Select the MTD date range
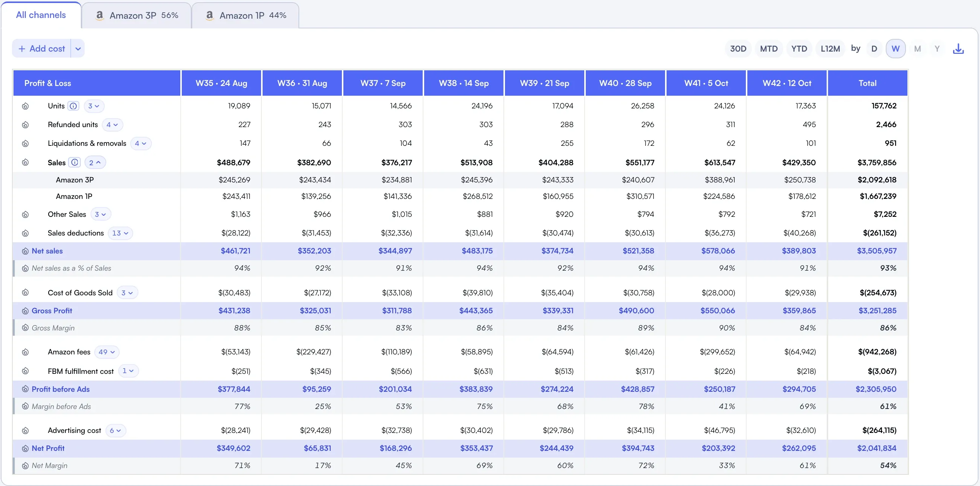Viewport: 980px width, 486px height. click(769, 49)
